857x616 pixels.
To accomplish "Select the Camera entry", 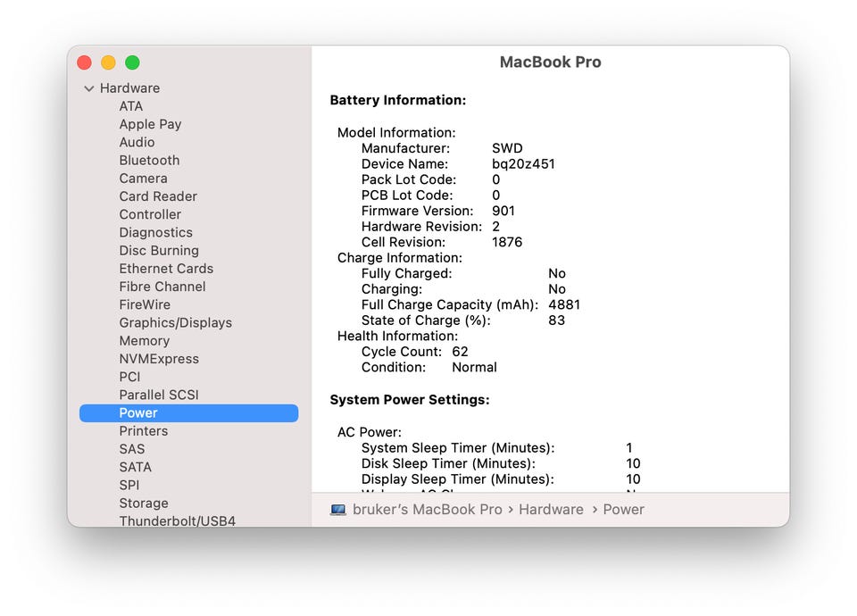I will tap(143, 179).
